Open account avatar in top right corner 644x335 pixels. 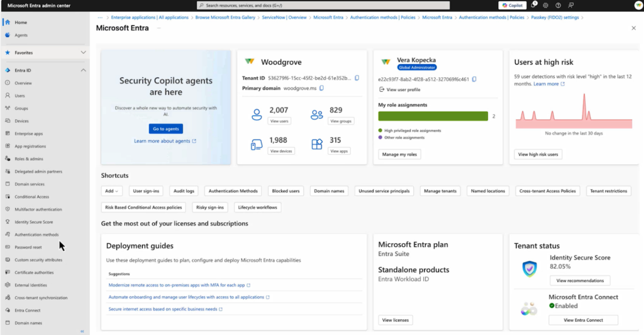[638, 5]
